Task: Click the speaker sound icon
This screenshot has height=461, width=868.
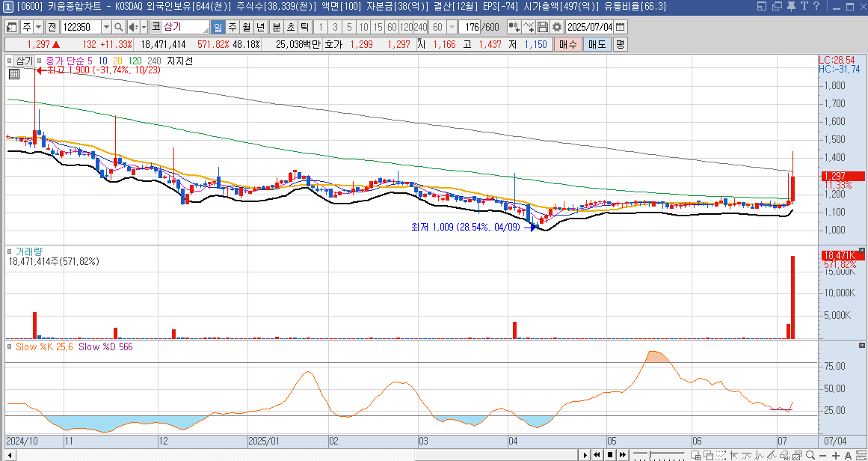Action: [x=133, y=27]
